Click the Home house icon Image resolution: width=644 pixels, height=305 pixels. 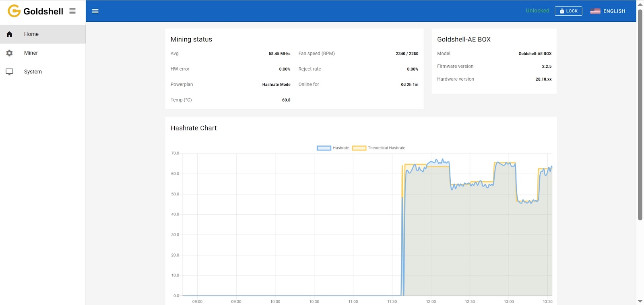[x=10, y=34]
